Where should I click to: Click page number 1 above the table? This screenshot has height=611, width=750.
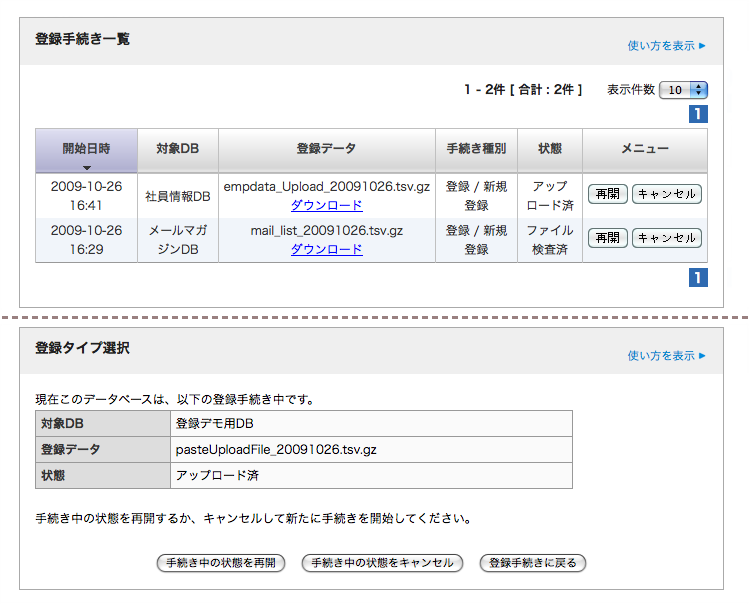pos(698,114)
